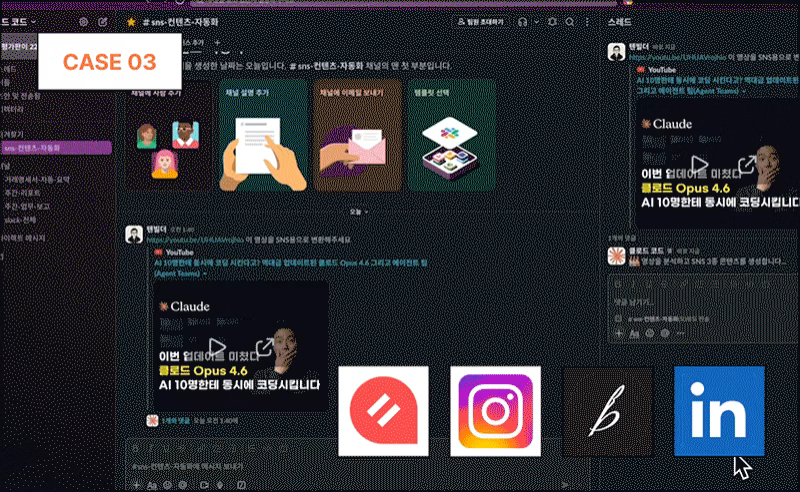Open emoji picker in channel composer
Viewport: 800px width, 492px height.
click(x=167, y=485)
